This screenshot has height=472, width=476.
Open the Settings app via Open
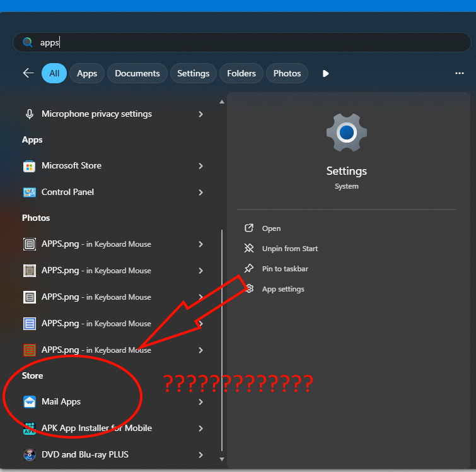pyautogui.click(x=271, y=228)
